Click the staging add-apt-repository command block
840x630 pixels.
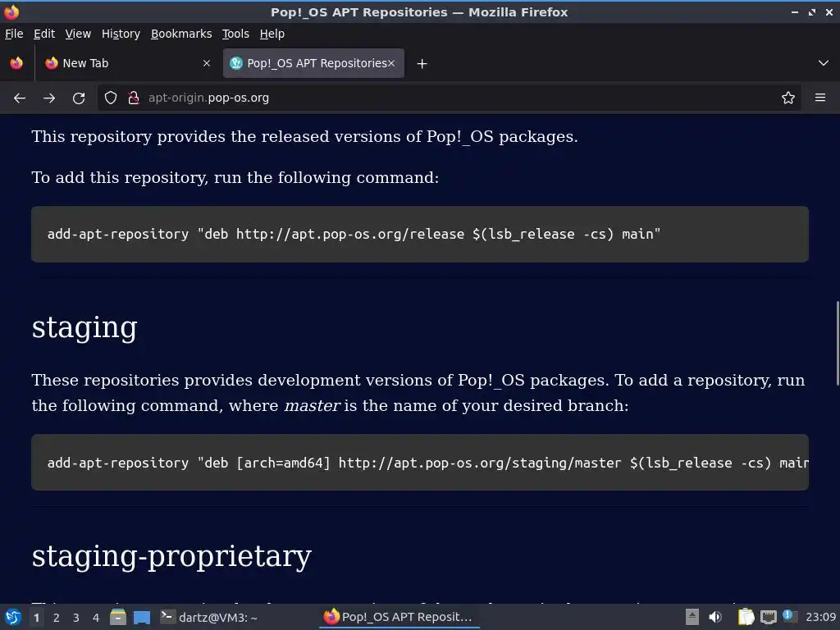(420, 463)
